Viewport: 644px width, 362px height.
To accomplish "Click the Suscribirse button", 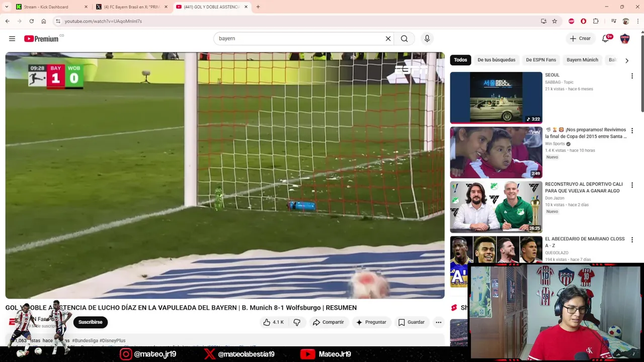I will pos(91,322).
